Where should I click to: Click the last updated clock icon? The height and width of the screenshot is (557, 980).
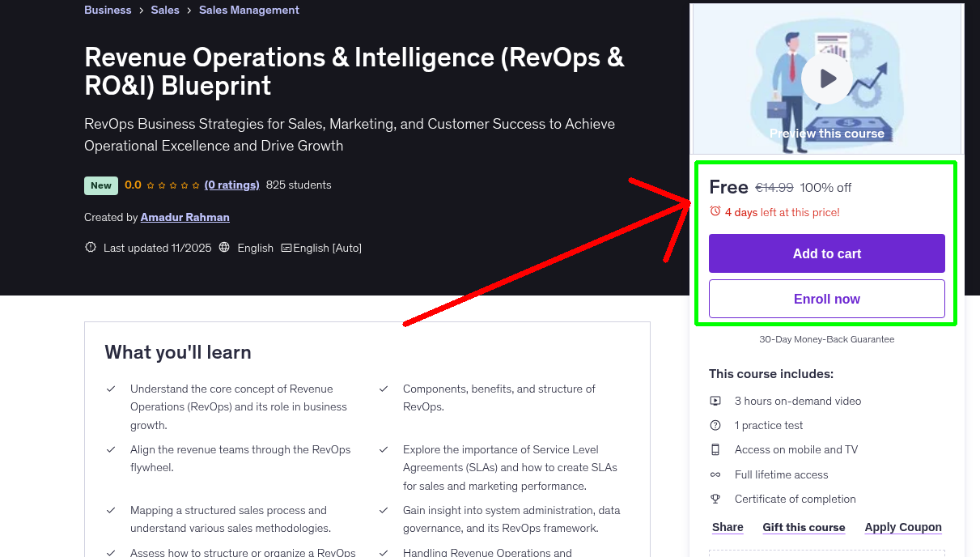tap(90, 247)
